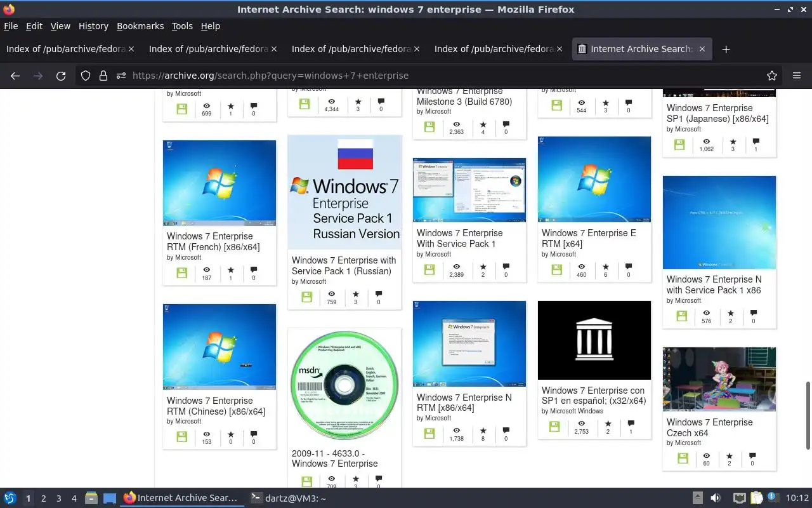Screen dimensions: 812x508
Task: Open the View menu
Action: click(x=60, y=26)
